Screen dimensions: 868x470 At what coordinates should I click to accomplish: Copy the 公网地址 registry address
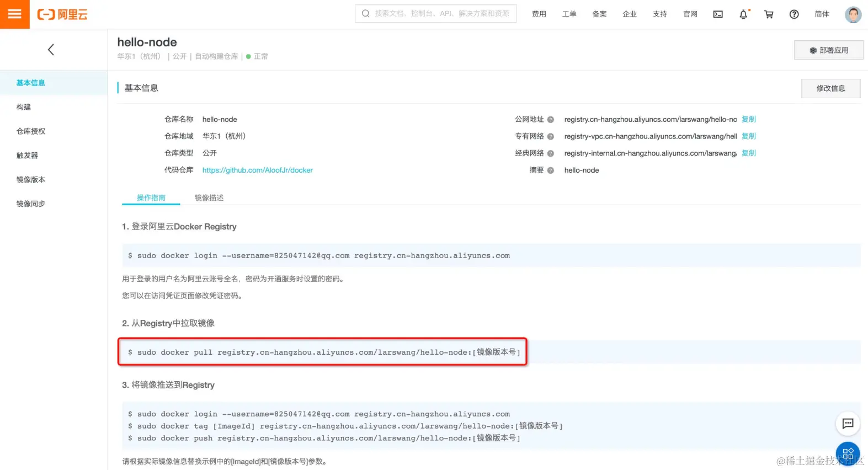tap(748, 119)
